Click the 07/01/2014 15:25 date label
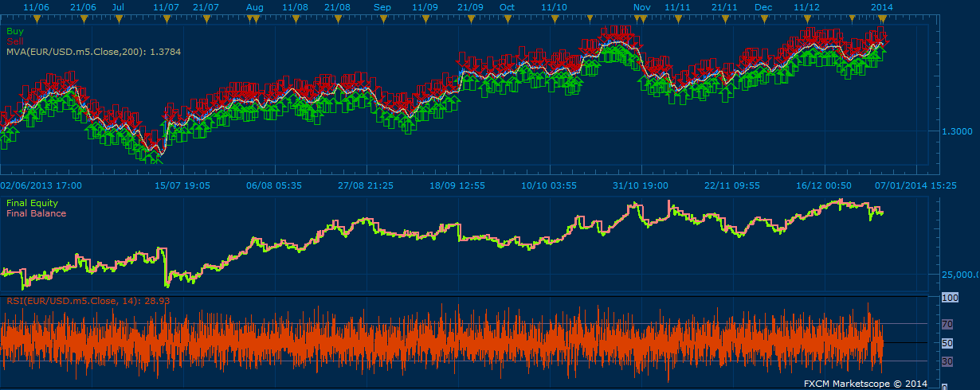The image size is (980, 390). tap(915, 185)
